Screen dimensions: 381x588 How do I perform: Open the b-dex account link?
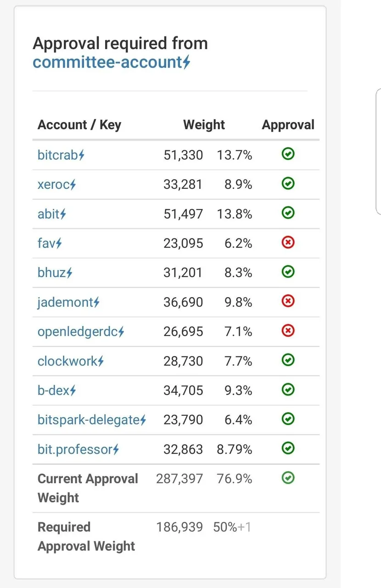click(x=54, y=390)
